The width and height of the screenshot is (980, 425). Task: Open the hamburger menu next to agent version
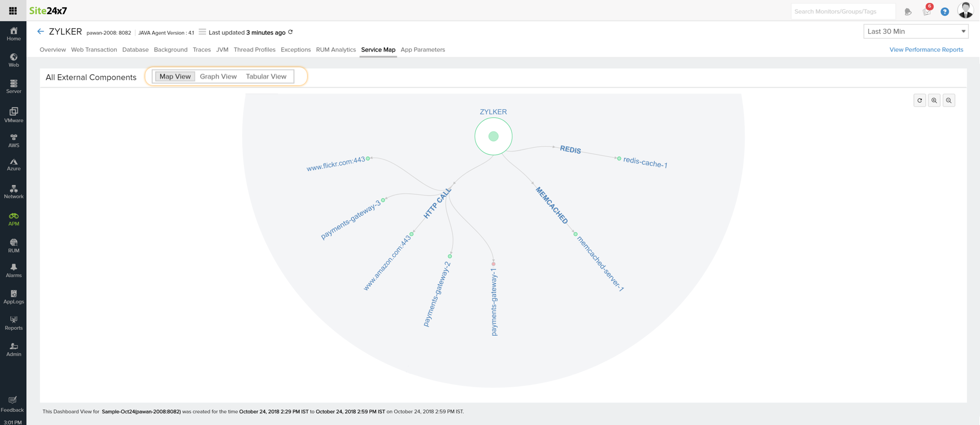point(202,32)
